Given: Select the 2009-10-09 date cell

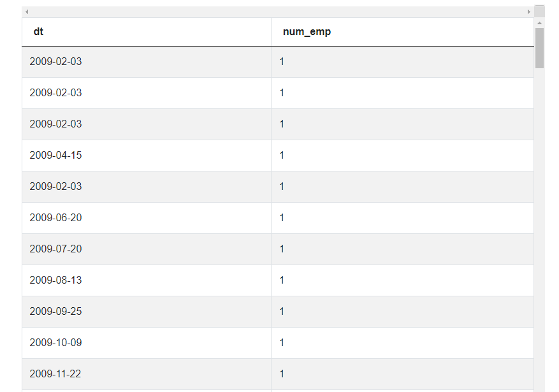Looking at the screenshot, I should pos(55,343).
